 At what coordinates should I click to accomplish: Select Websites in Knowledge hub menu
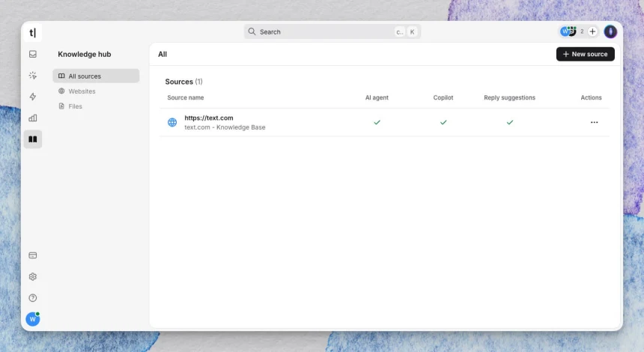tap(96, 91)
